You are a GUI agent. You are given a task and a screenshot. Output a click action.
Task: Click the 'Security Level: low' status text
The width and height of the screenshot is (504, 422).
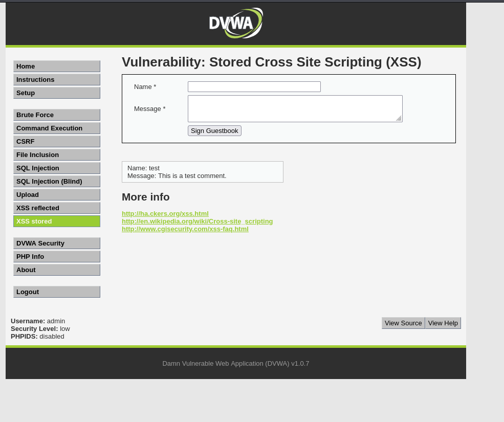(x=40, y=329)
